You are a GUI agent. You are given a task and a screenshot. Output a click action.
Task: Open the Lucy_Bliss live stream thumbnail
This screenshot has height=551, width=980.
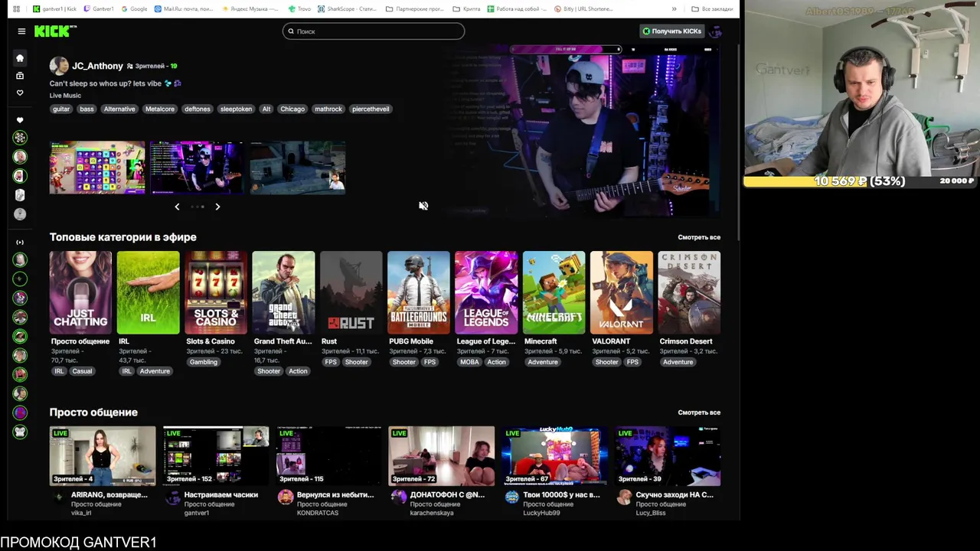click(668, 456)
